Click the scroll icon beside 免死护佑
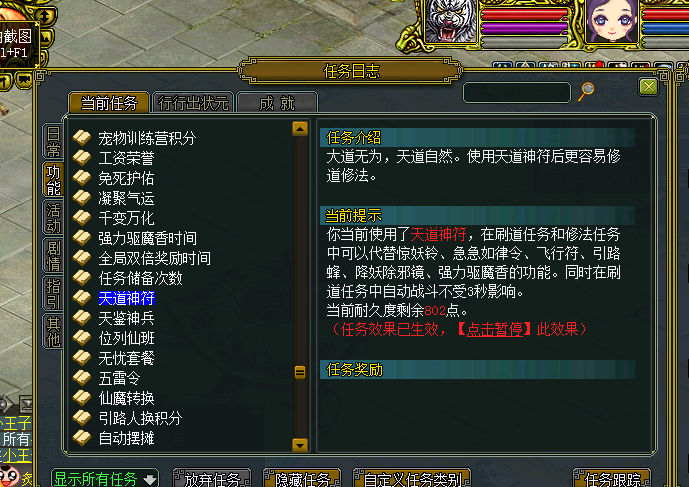This screenshot has height=487, width=689. [x=82, y=178]
